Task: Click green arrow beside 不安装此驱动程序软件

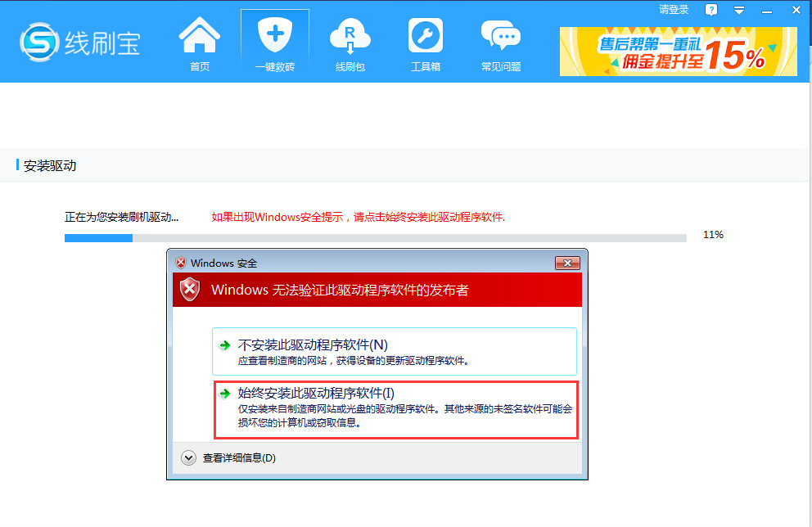Action: point(225,345)
